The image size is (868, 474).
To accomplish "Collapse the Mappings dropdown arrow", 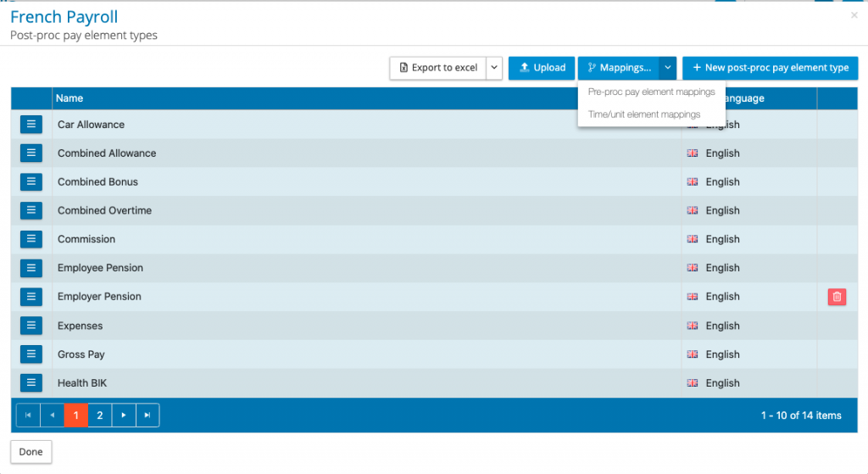I will (x=668, y=68).
